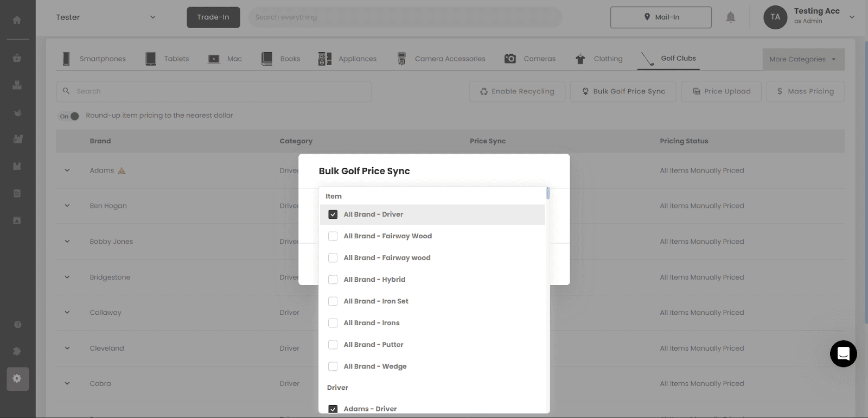The width and height of the screenshot is (868, 418).
Task: Open the shopping basket sidebar icon
Action: click(17, 58)
